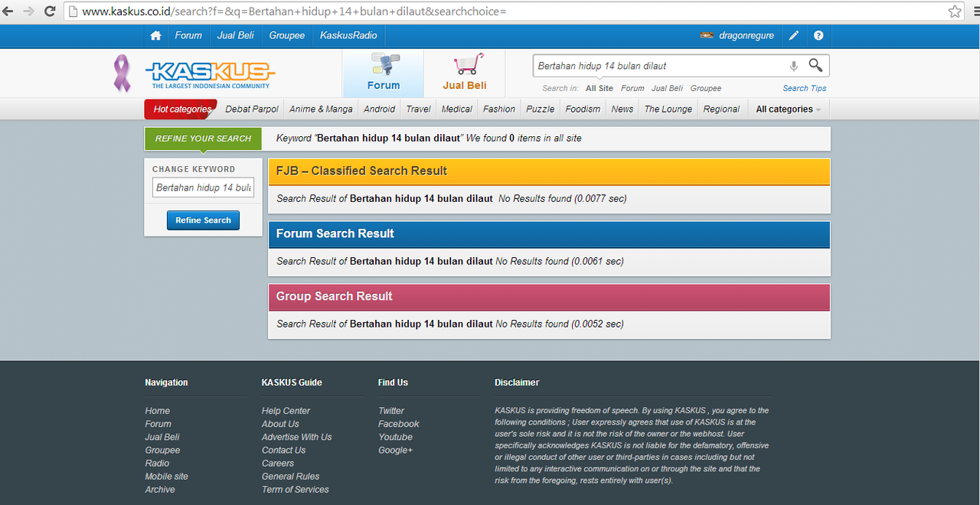Viewport: 980px width, 505px height.
Task: Click the KASKUS logo
Action: tap(209, 74)
